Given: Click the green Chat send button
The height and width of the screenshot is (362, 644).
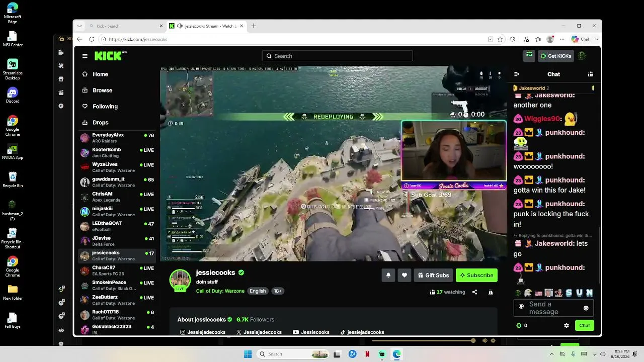Looking at the screenshot, I should coord(585,325).
